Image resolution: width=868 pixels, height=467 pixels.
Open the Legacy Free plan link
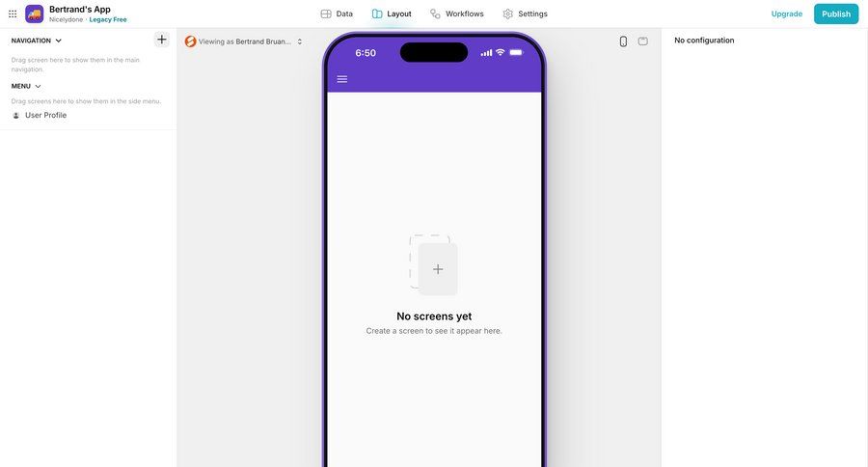point(108,19)
